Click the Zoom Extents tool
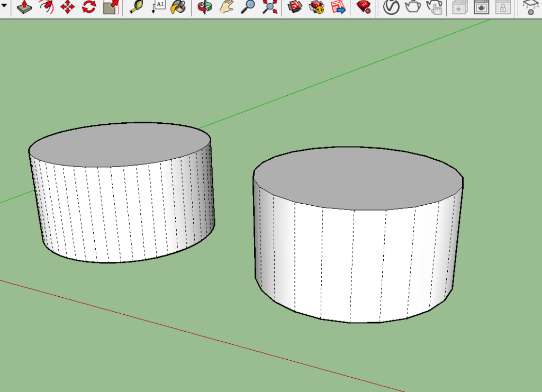 click(269, 7)
